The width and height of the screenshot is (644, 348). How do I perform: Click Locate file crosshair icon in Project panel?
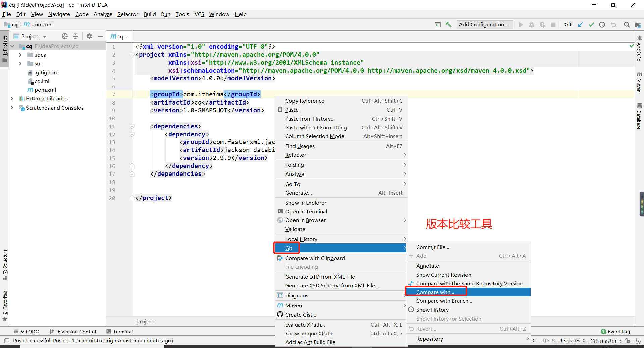click(65, 36)
